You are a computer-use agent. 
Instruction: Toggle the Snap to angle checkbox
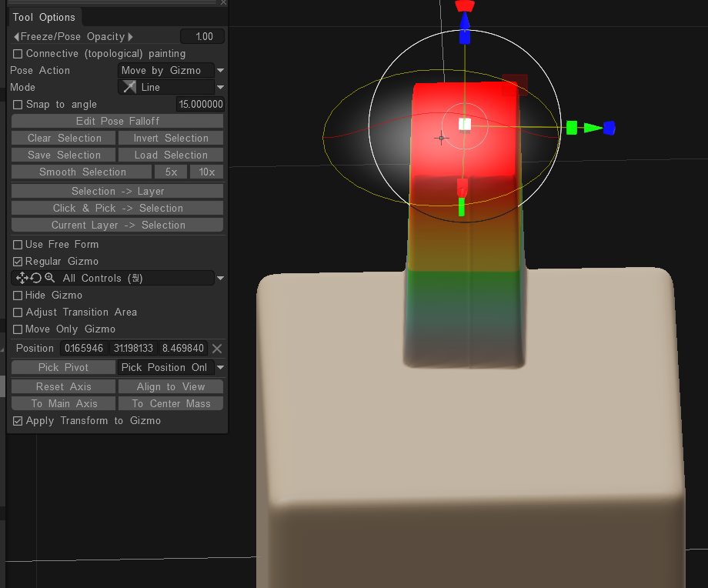click(18, 105)
